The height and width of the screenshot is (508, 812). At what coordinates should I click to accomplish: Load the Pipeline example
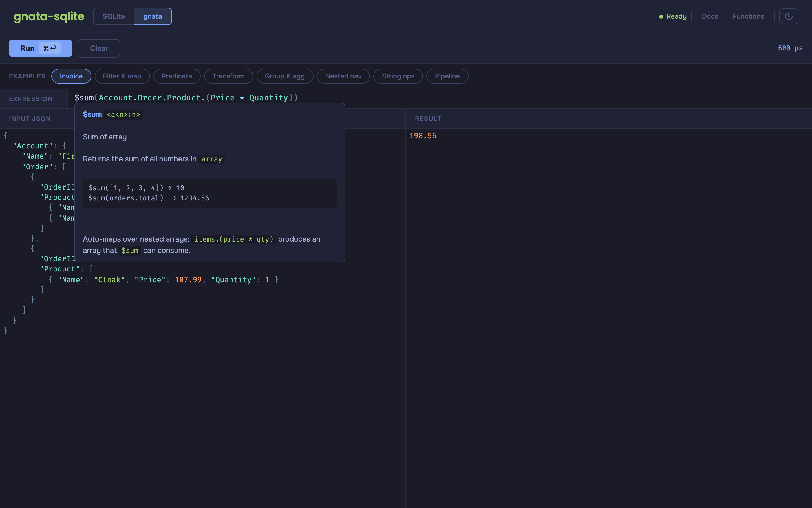click(447, 76)
